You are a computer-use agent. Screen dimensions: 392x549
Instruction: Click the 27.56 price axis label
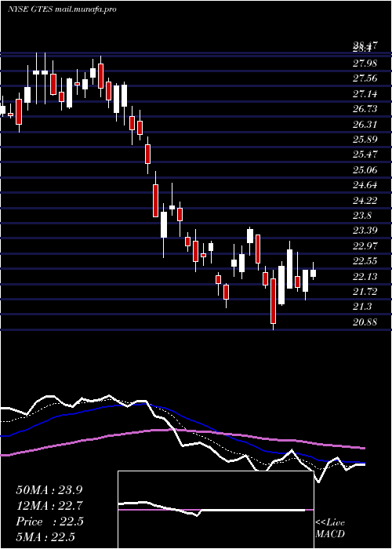(365, 78)
